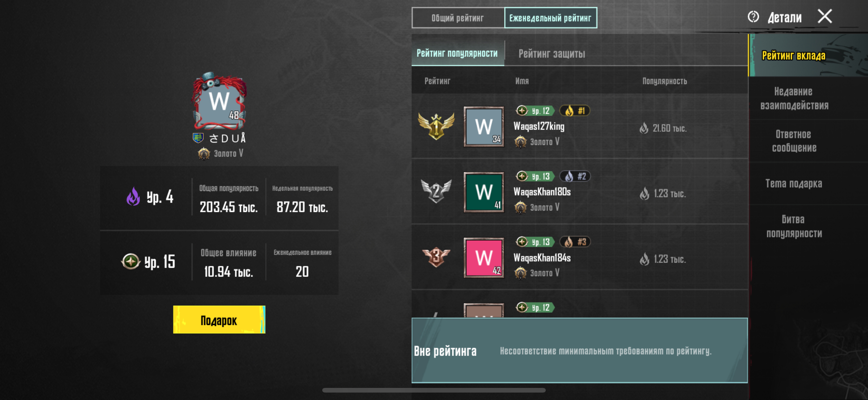Open Недавние взаимодействия in the sidebar

[x=793, y=98]
